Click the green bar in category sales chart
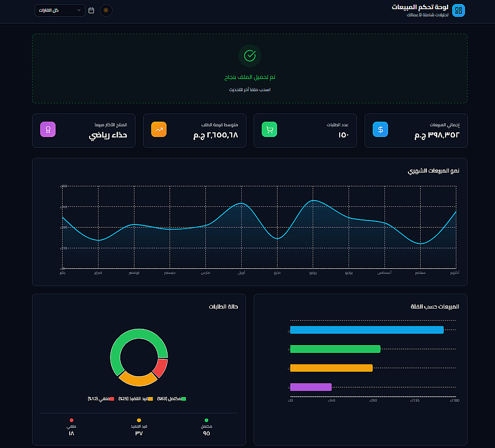This screenshot has width=495, height=448. click(335, 349)
